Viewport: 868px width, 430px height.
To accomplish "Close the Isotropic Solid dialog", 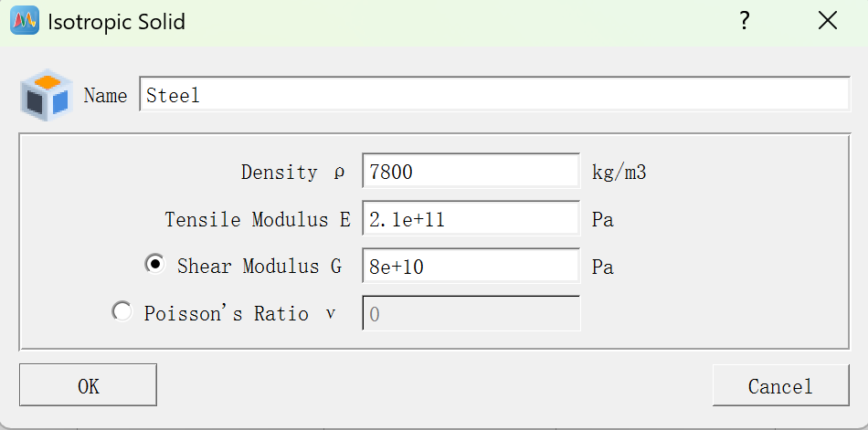I will coord(828,21).
